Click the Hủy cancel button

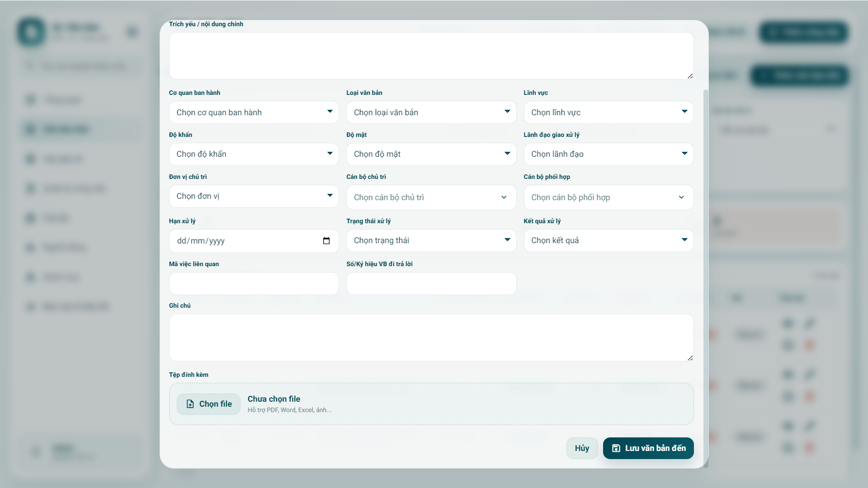(x=582, y=448)
